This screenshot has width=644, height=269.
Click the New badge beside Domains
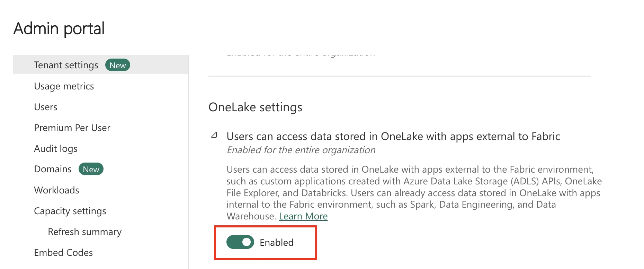click(x=91, y=169)
